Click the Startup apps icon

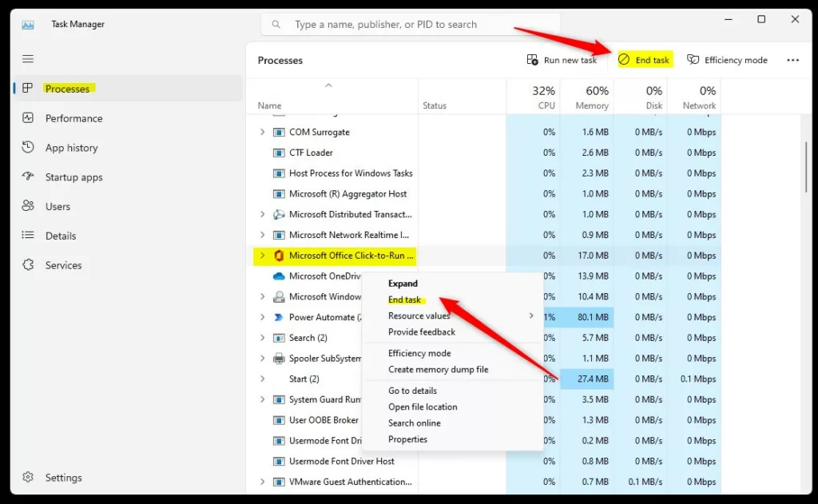click(x=28, y=177)
